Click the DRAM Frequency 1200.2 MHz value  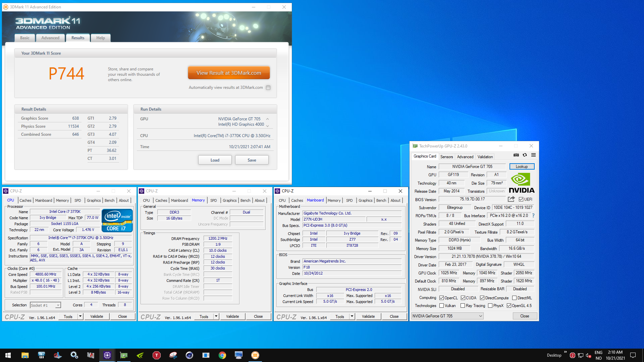218,239
